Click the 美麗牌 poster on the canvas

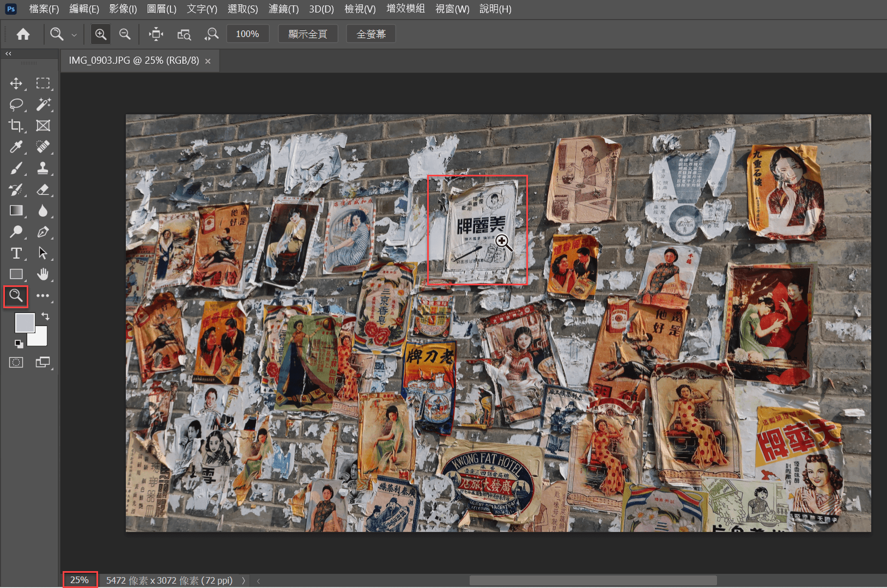(x=477, y=230)
